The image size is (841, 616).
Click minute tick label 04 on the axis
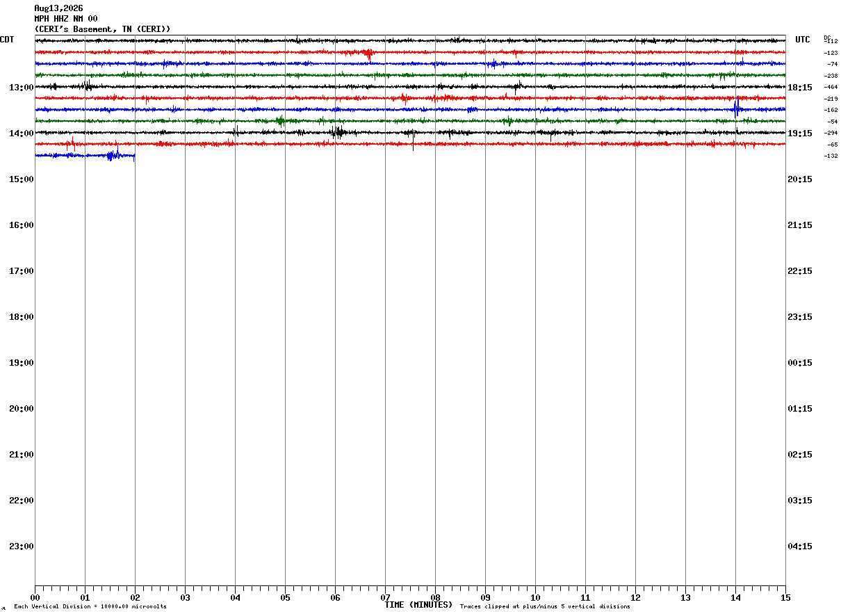(x=235, y=598)
